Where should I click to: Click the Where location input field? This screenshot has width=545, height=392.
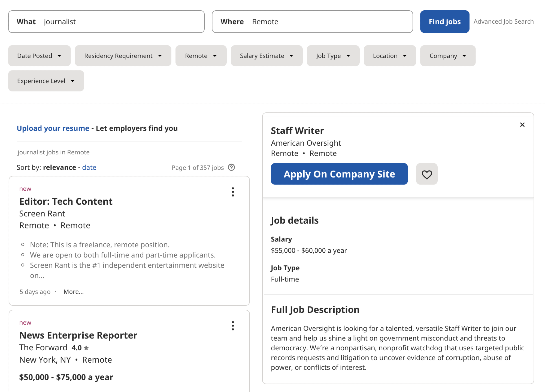tap(312, 21)
